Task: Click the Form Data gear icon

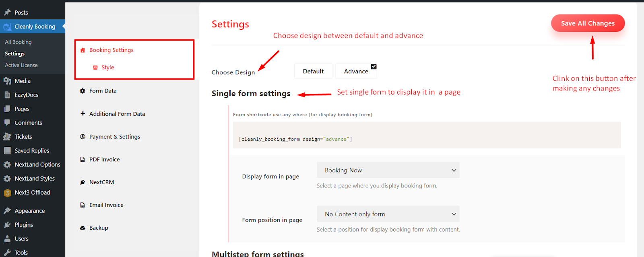Action: click(x=83, y=91)
